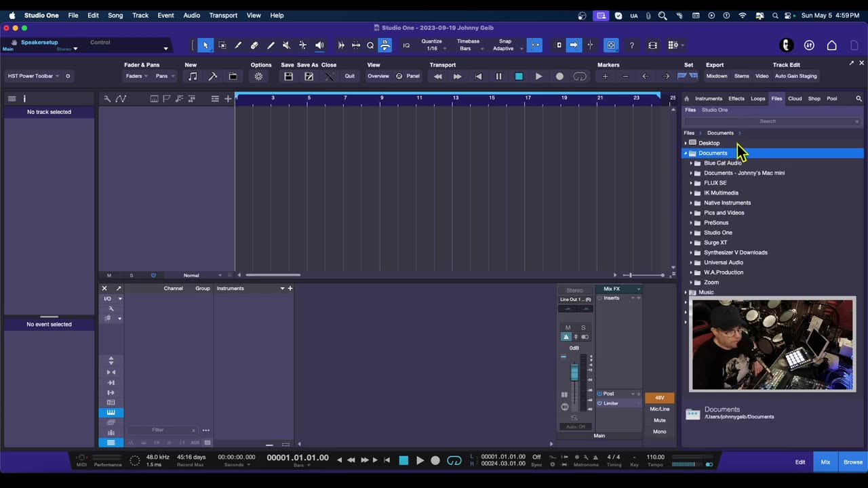The width and height of the screenshot is (868, 488).
Task: Switch to the Loops browser tab
Action: coord(757,99)
